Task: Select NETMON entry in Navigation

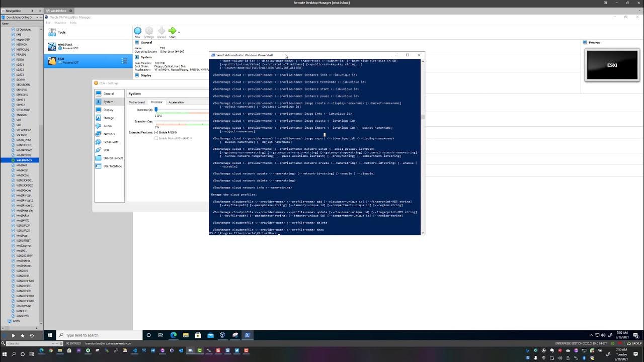Action: (x=22, y=44)
